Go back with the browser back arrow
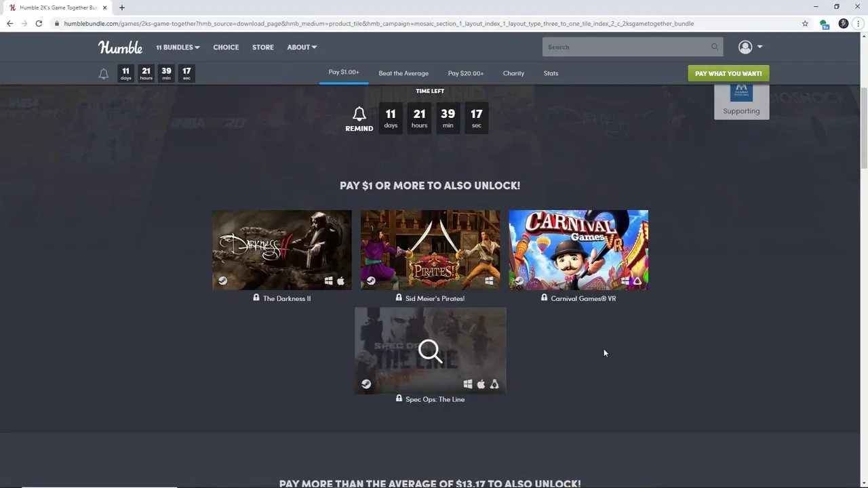 [9, 23]
